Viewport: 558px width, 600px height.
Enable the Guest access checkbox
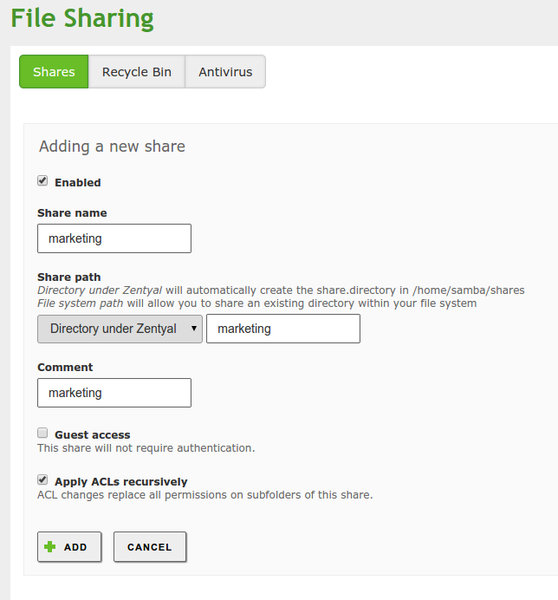click(x=42, y=433)
